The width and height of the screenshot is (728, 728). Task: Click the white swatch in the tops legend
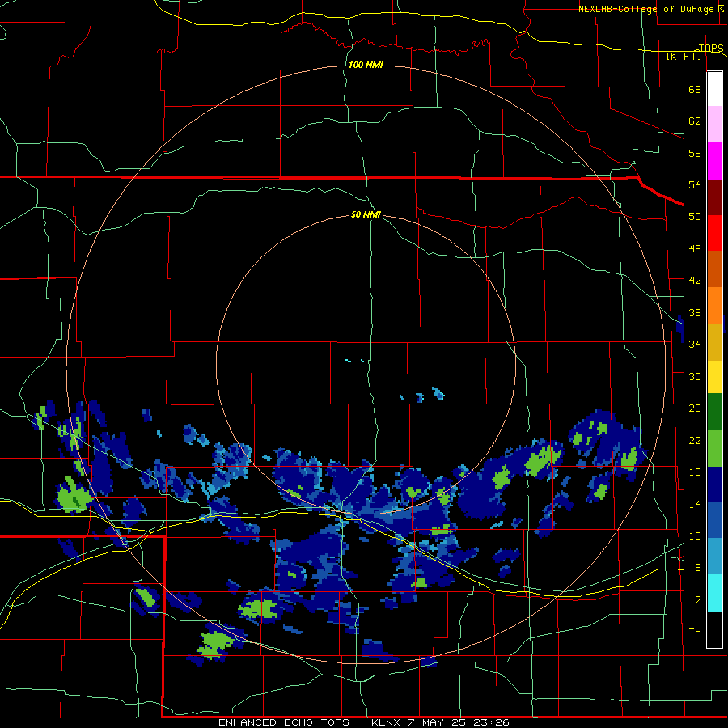pyautogui.click(x=714, y=89)
